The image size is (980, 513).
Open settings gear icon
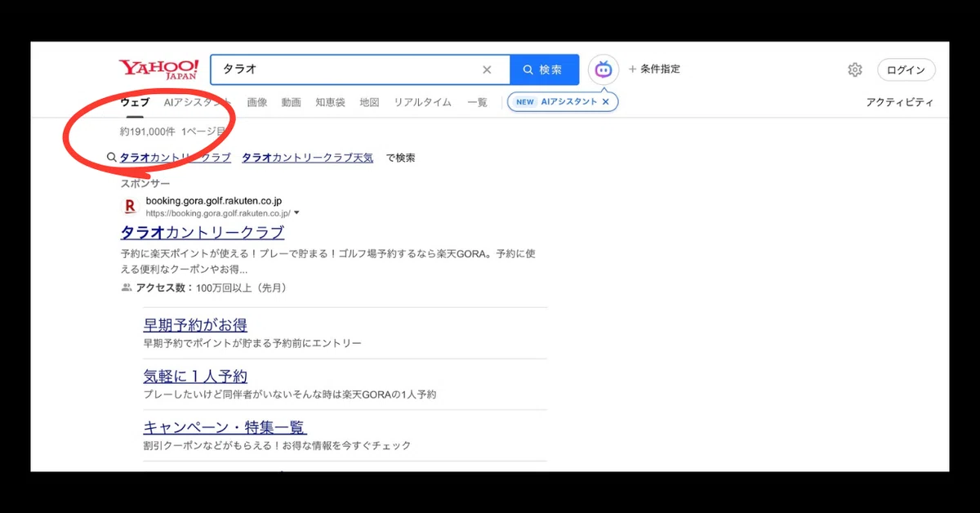click(x=855, y=69)
